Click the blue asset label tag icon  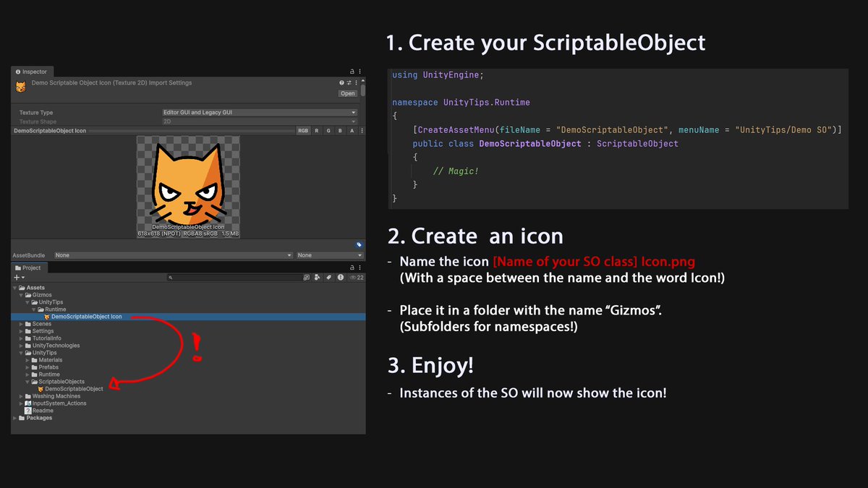tap(358, 245)
